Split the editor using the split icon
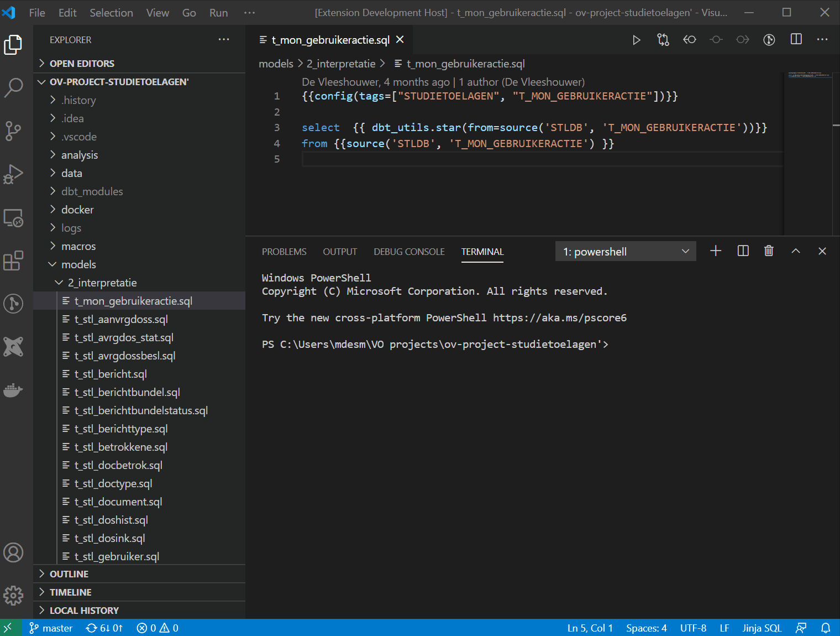 [796, 39]
